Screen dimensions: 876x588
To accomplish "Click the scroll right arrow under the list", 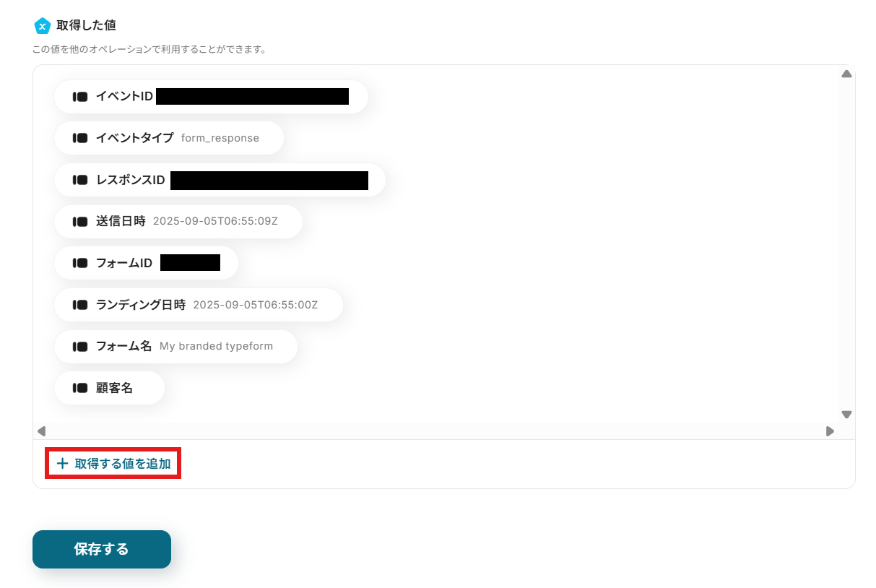I will 830,431.
